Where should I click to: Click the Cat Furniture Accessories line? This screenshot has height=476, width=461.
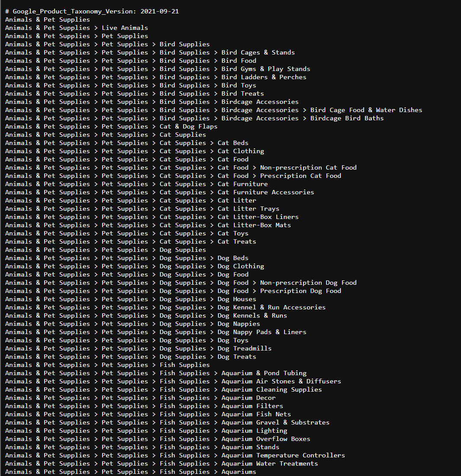(x=160, y=192)
